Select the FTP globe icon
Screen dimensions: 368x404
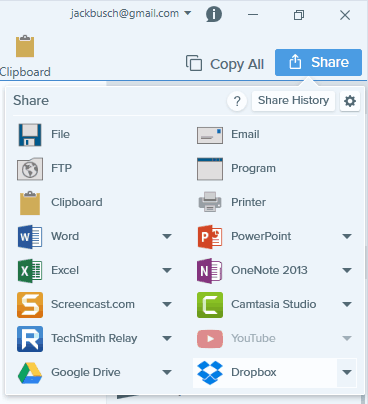[x=30, y=169]
